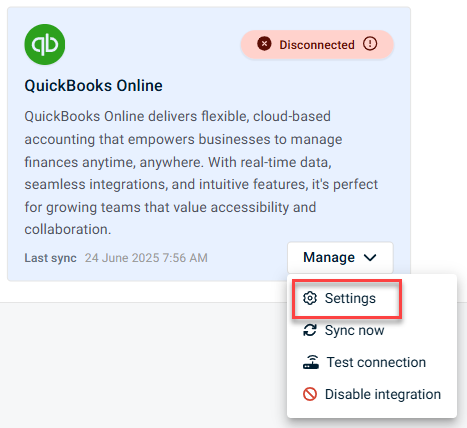Open the Manage dropdown button
The width and height of the screenshot is (467, 428).
click(340, 257)
